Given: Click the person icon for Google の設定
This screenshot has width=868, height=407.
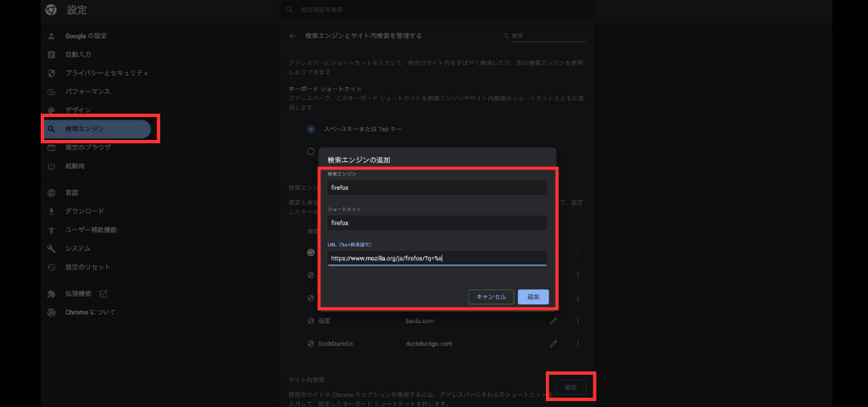Looking at the screenshot, I should click(x=52, y=36).
